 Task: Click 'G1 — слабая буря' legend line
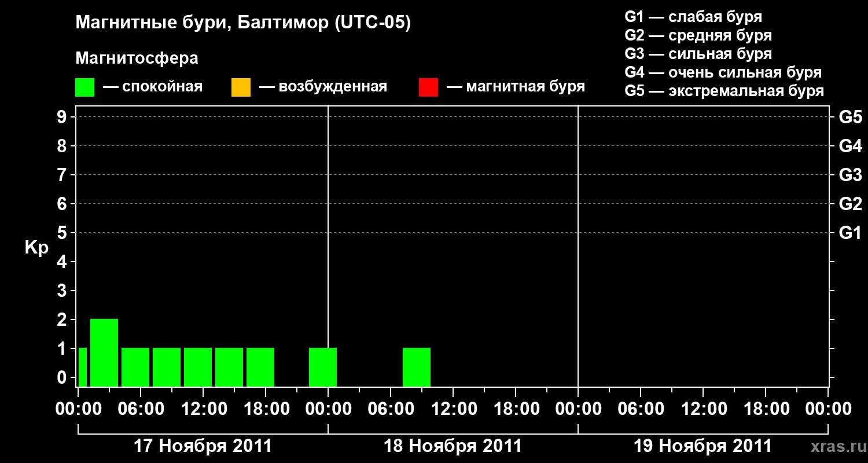(693, 17)
